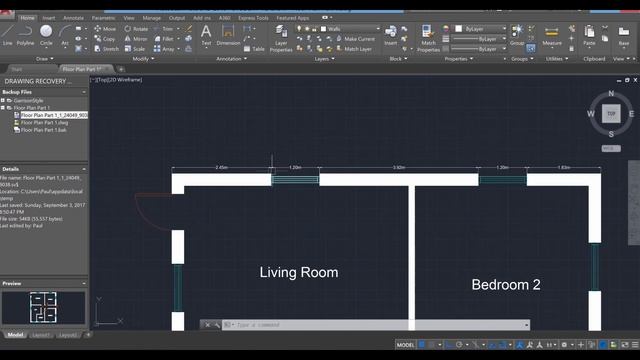Activate the Array command
Screen dimensions: 640x360
coord(164,49)
